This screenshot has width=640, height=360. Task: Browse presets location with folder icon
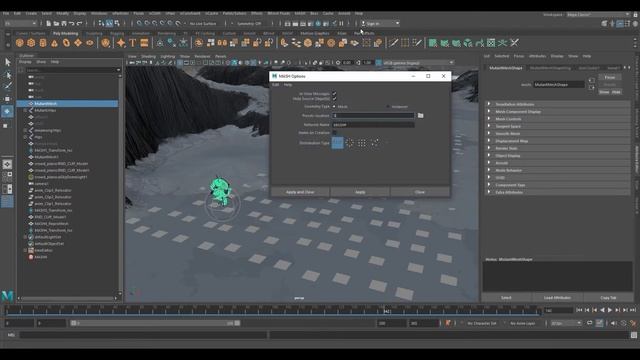(x=420, y=116)
